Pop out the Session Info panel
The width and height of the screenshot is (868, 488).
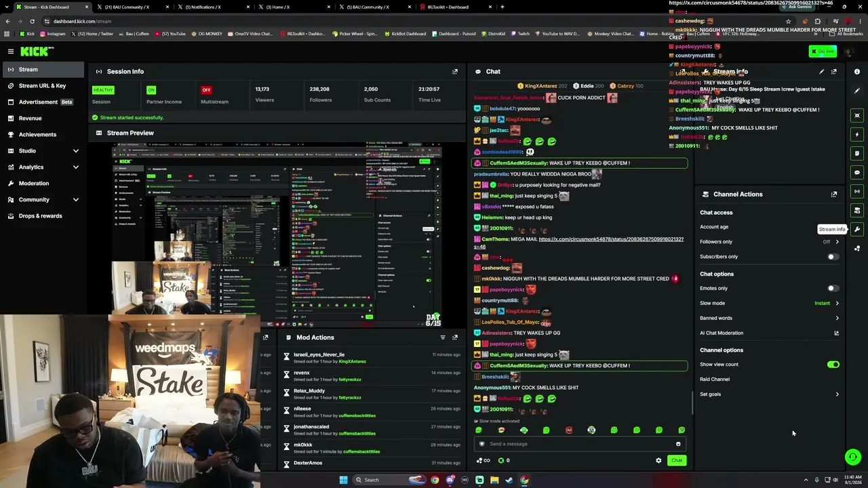pyautogui.click(x=455, y=71)
